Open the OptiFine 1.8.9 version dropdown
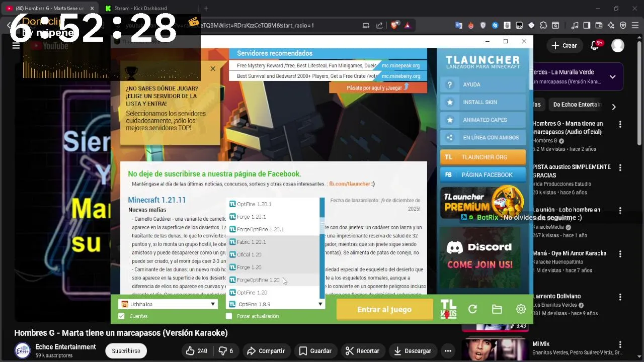This screenshot has height=362, width=644. coord(275,304)
